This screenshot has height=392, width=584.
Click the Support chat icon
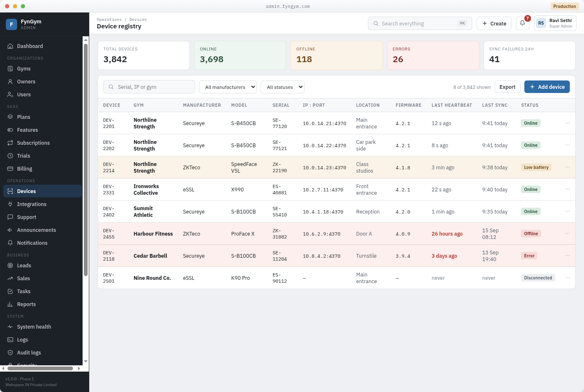pos(10,217)
